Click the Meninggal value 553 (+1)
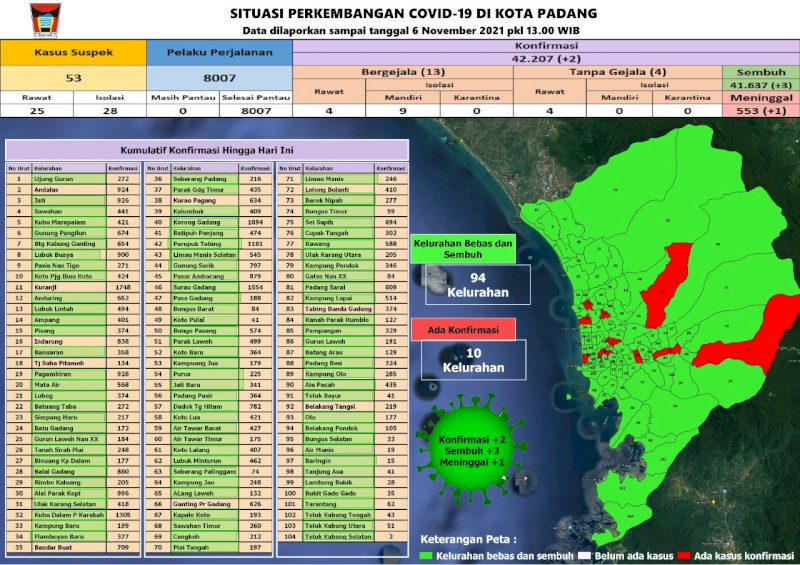 tap(761, 111)
